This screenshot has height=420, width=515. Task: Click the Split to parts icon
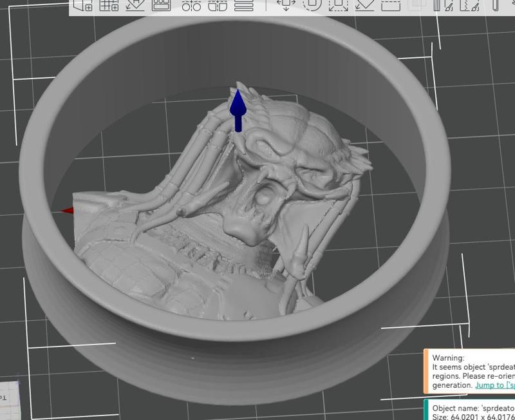pos(218,6)
